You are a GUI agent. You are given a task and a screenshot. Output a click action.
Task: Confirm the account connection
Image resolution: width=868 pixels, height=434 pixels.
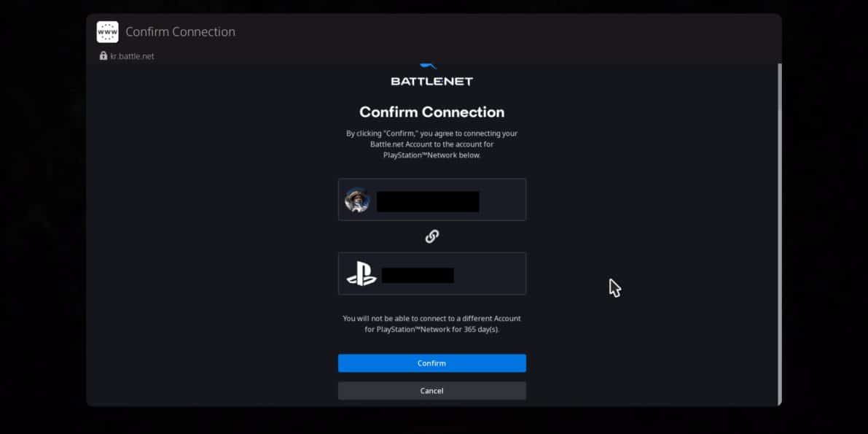coord(431,363)
